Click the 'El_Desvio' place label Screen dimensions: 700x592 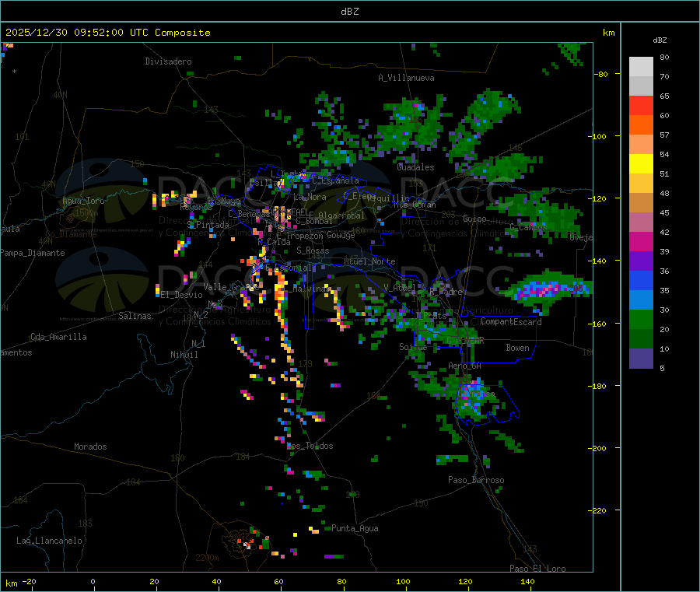[182, 295]
